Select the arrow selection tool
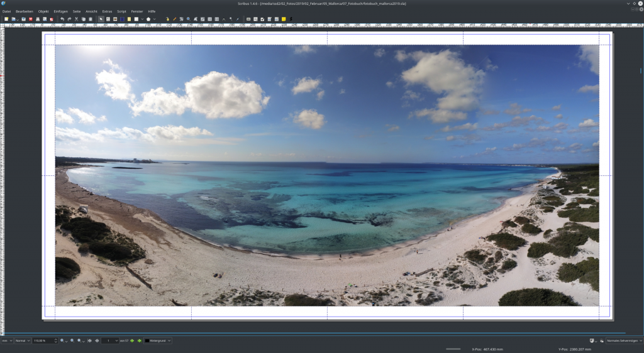 101,19
